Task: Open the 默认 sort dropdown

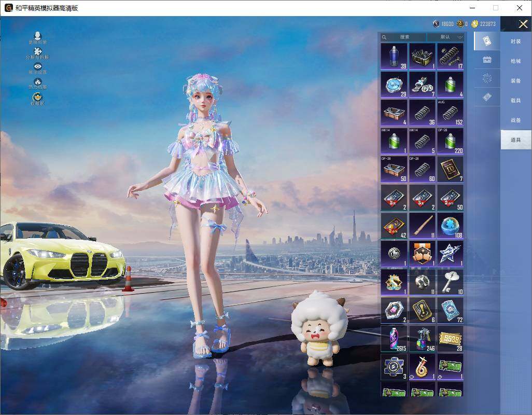Action: [446, 37]
